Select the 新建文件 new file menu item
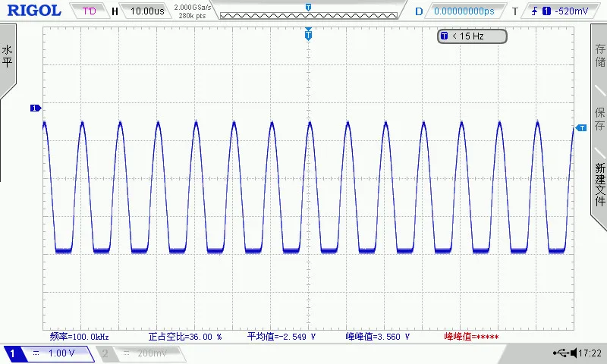 [600, 184]
